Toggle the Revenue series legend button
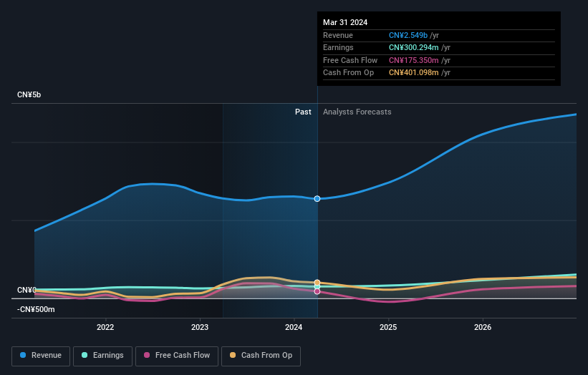 pyautogui.click(x=41, y=356)
